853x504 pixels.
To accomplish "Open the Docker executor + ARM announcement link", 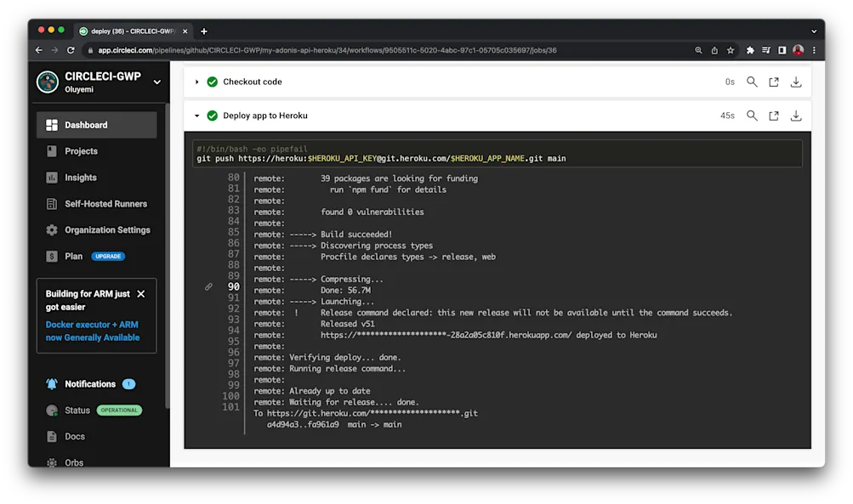I will click(x=94, y=331).
